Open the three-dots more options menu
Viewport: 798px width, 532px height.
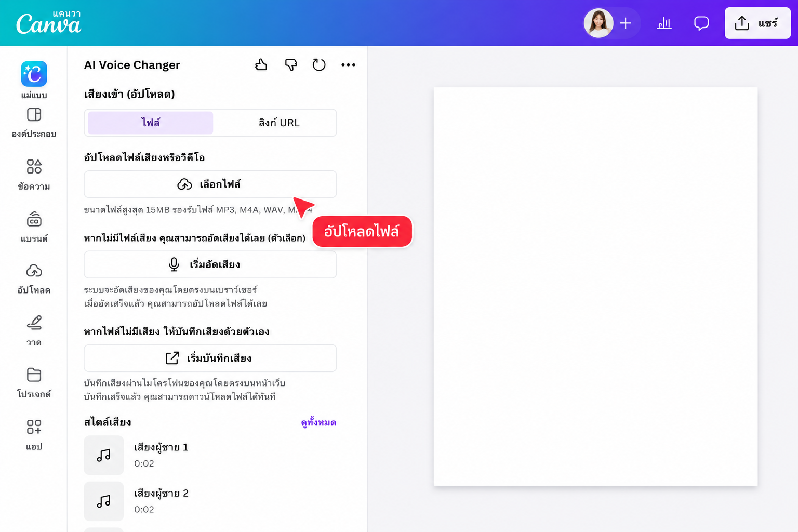(x=348, y=65)
